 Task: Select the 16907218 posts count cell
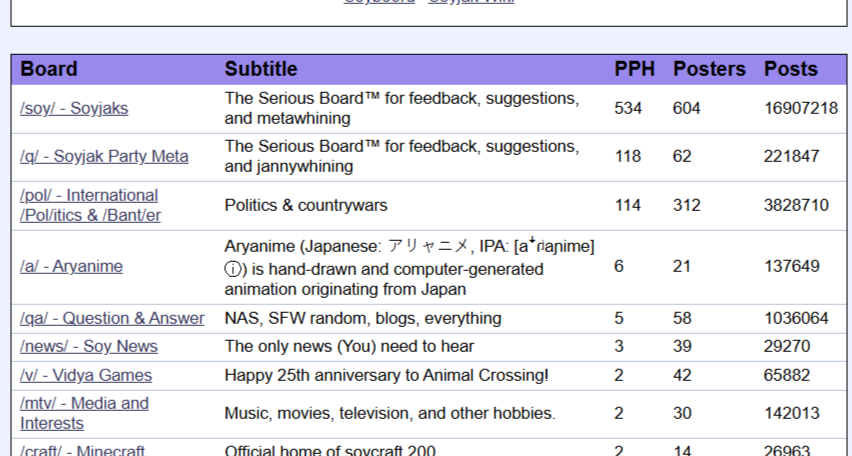[801, 108]
